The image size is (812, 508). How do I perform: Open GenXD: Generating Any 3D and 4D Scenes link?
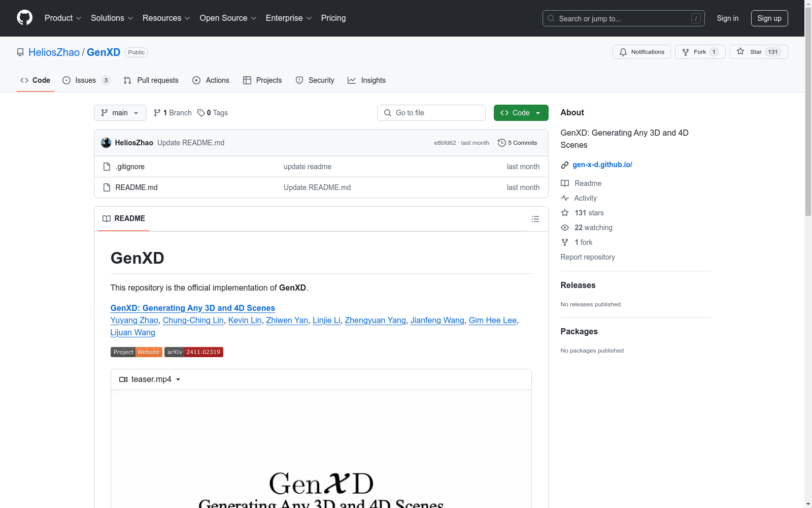click(x=193, y=308)
